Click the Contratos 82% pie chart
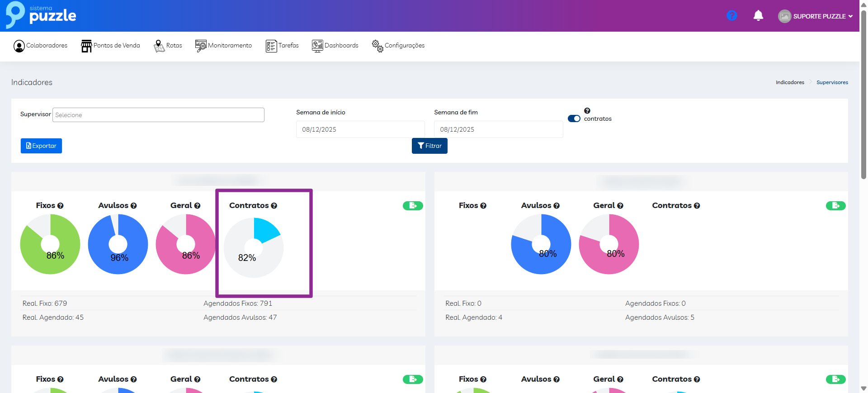This screenshot has width=868, height=393. point(254,247)
